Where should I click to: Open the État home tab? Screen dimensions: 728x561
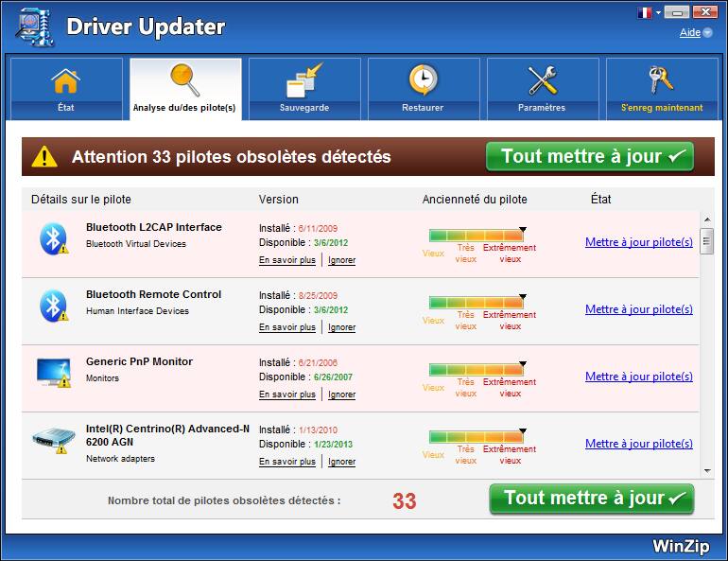pos(65,89)
